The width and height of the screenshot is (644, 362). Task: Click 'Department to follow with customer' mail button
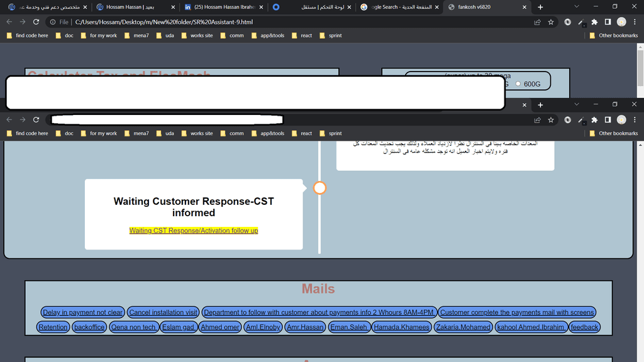point(319,312)
